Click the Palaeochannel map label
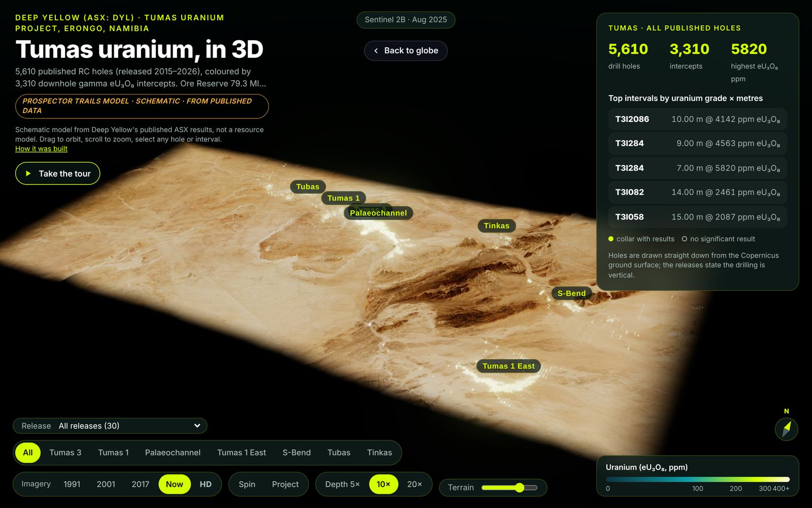 coord(379,213)
